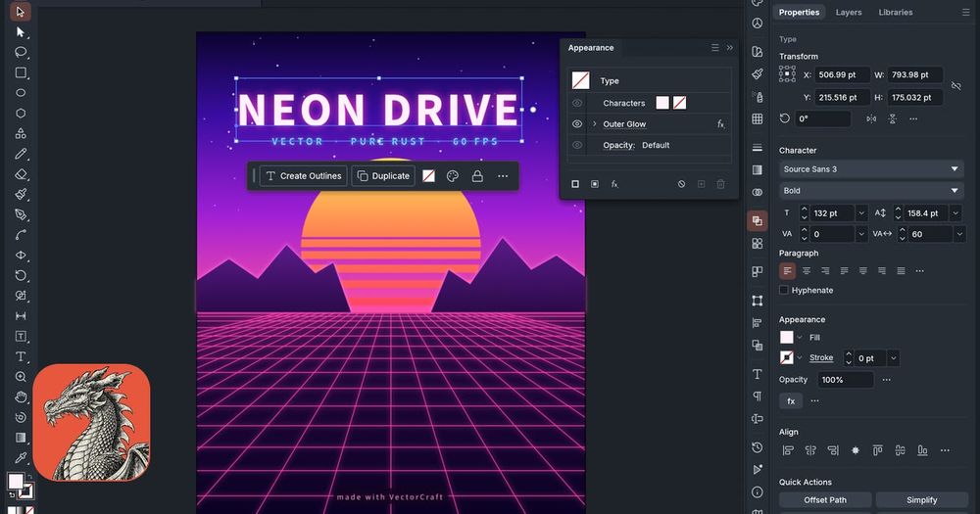Screen dimensions: 980x514
Task: Click the Create Outlines button
Action: coord(303,176)
